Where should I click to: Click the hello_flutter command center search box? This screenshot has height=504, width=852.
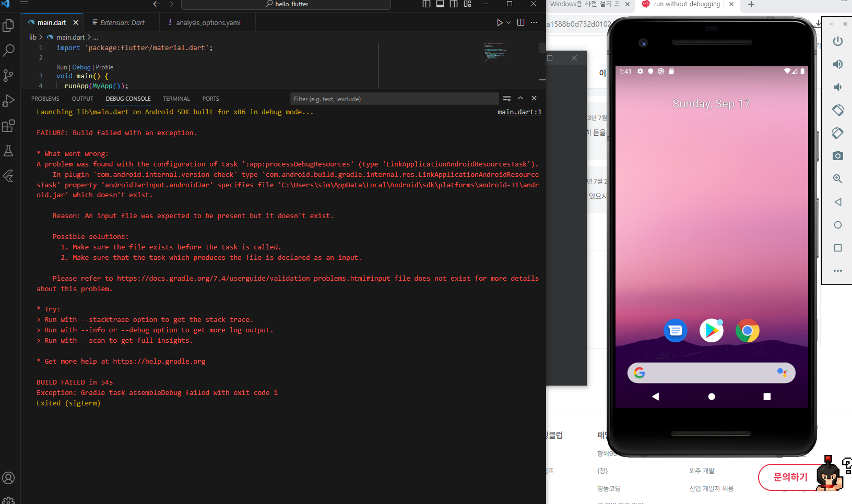[286, 4]
